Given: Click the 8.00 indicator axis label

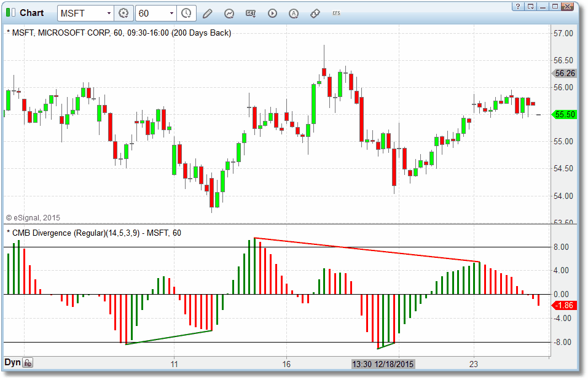Looking at the screenshot, I should pyautogui.click(x=561, y=247).
